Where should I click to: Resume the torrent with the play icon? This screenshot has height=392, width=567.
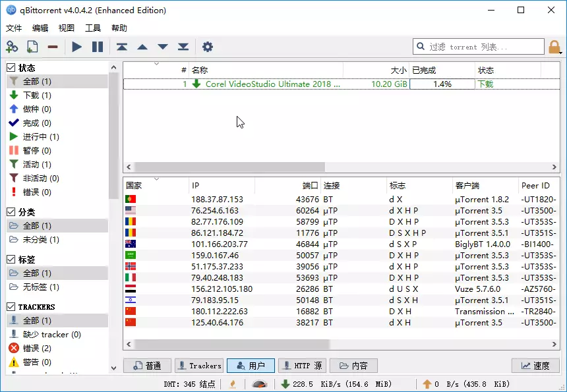point(76,47)
